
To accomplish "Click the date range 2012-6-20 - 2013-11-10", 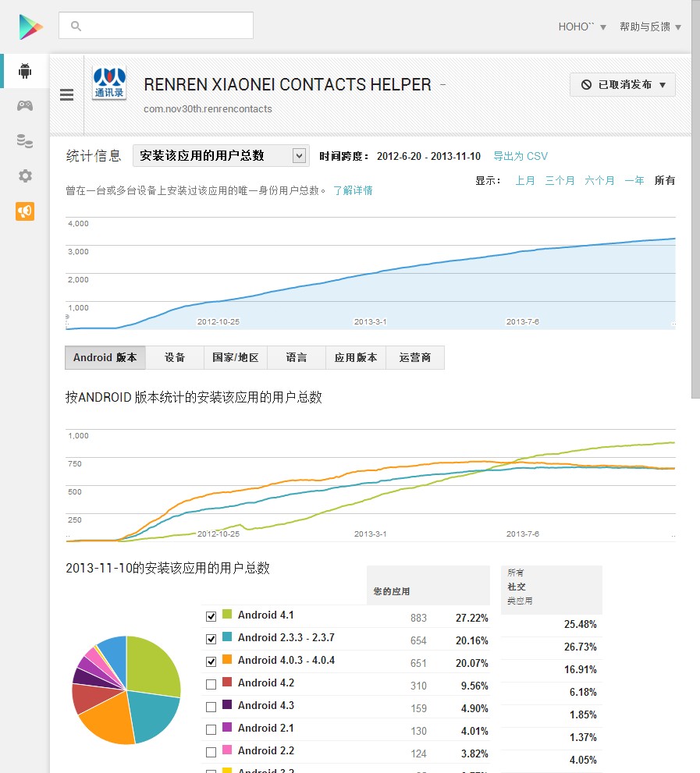I will click(x=428, y=156).
